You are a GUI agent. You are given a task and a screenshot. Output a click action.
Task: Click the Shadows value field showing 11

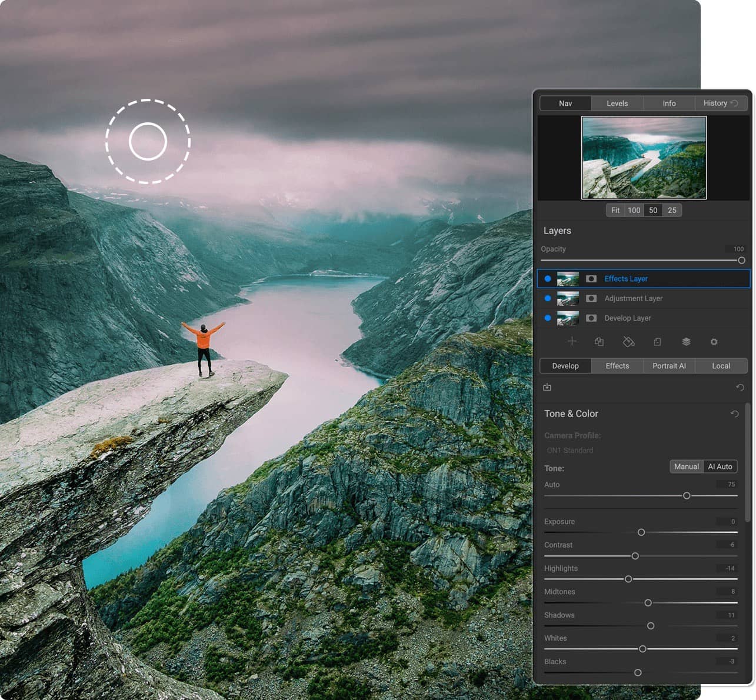click(x=727, y=615)
